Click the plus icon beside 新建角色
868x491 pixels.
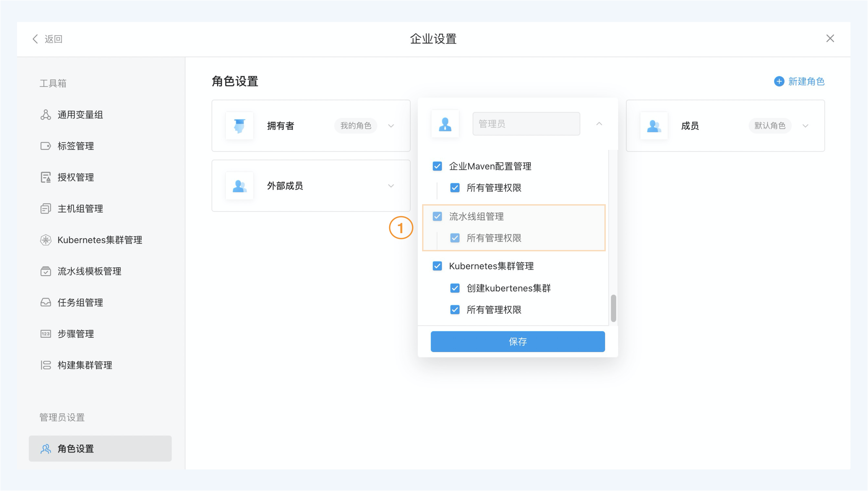click(x=779, y=81)
